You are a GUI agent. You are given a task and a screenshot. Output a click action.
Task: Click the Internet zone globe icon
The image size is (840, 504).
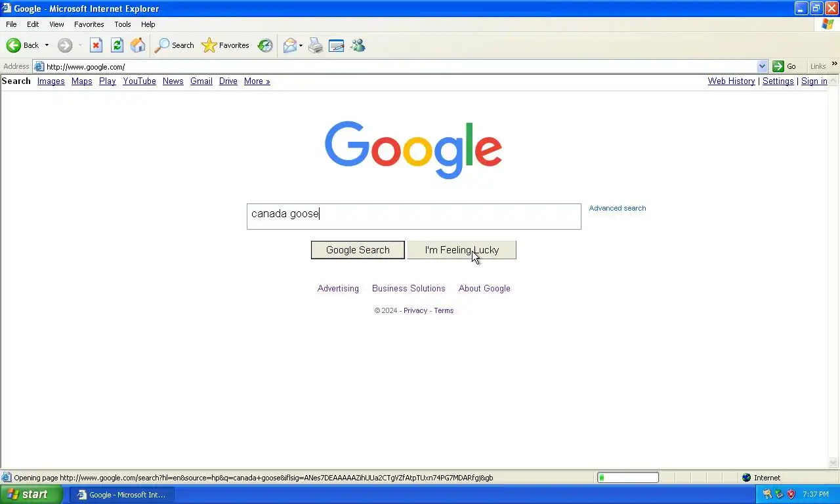pyautogui.click(x=746, y=478)
